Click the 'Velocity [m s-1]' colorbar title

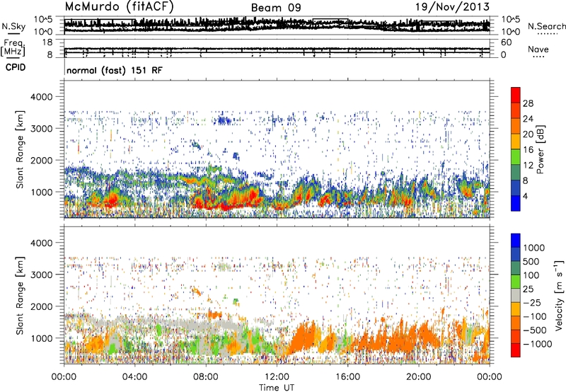tap(559, 295)
